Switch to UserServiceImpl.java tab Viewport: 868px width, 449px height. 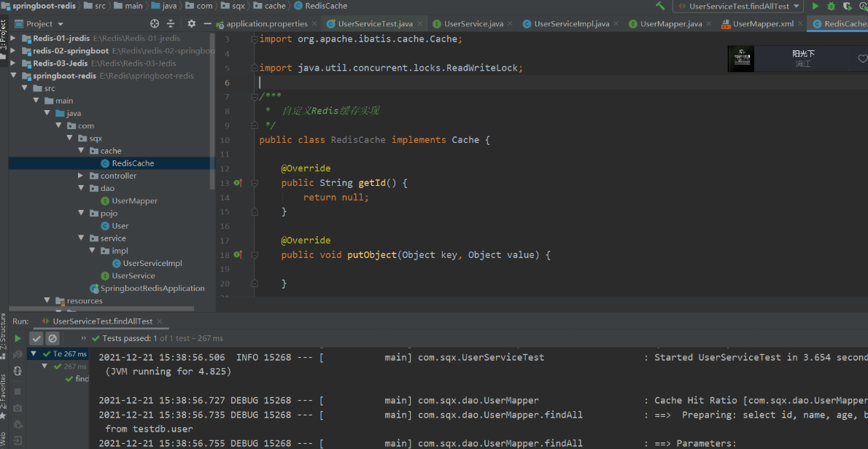[572, 24]
